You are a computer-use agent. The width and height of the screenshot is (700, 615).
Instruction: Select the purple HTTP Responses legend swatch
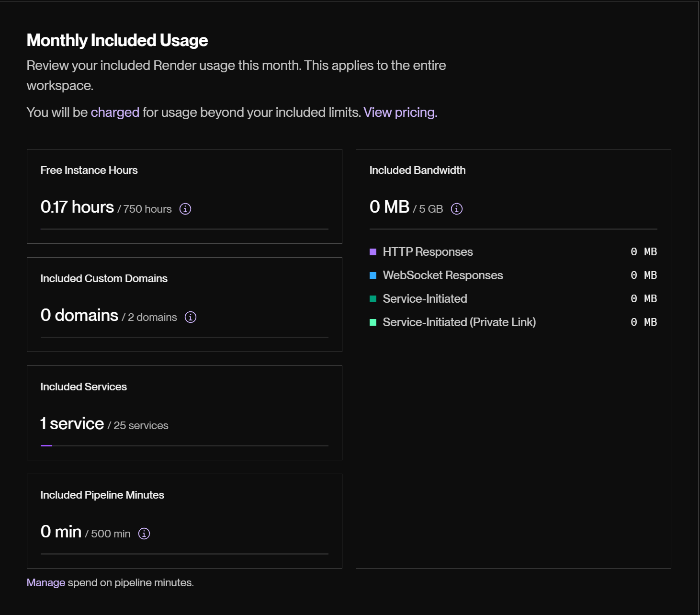point(373,252)
